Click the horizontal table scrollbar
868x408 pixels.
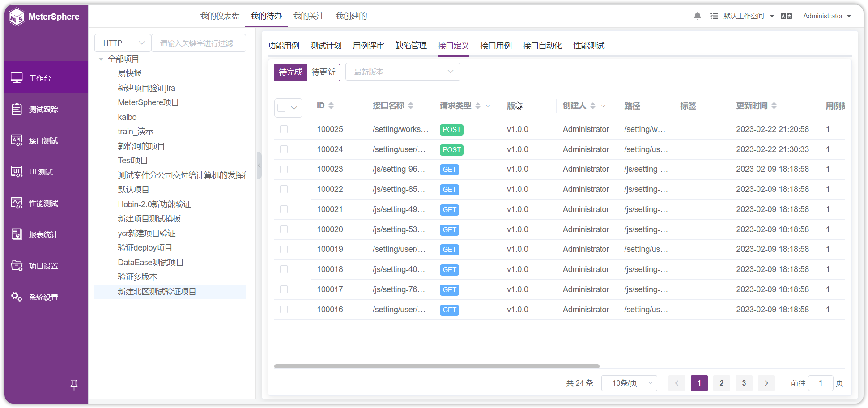[x=437, y=366]
